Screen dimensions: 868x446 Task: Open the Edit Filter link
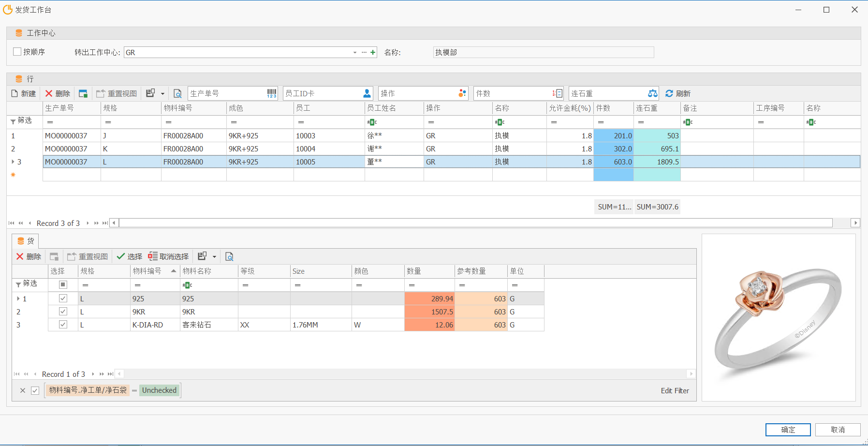coord(675,390)
